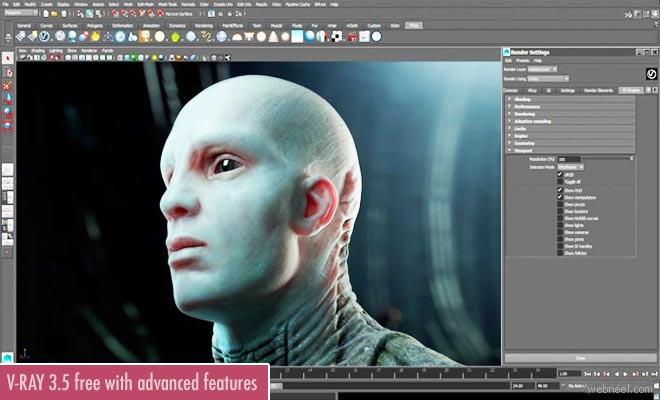Switch to the Render Elements tab
660x400 pixels.
[x=598, y=91]
